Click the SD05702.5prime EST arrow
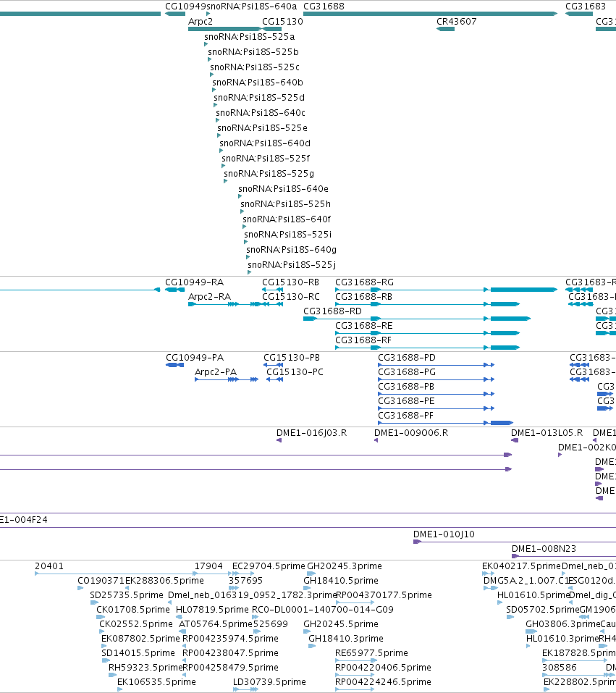The image size is (616, 693). point(510,617)
